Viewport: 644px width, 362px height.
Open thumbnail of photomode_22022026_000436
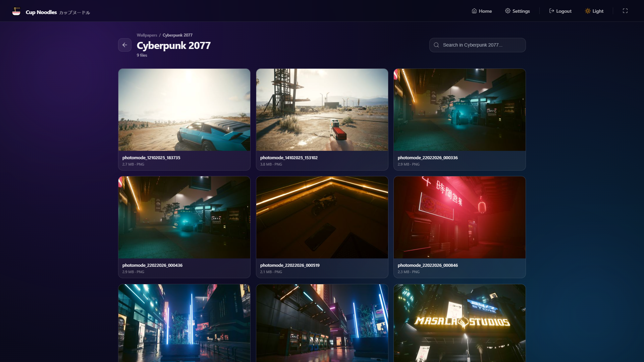184,217
